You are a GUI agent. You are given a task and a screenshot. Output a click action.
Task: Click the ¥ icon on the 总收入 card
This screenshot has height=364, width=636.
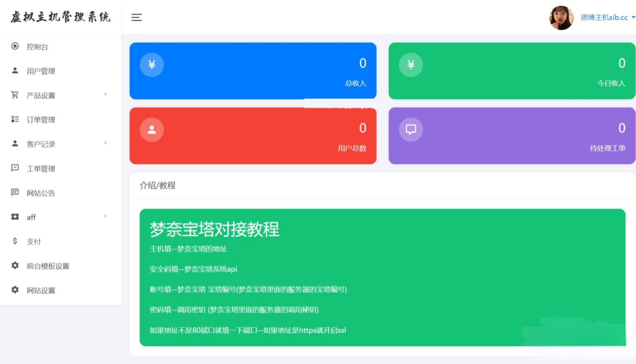point(152,65)
